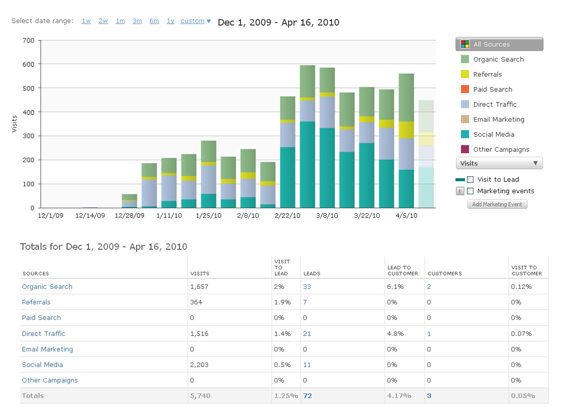Screen dimensions: 587x412
Task: Click the VISITS column header
Action: click(200, 274)
